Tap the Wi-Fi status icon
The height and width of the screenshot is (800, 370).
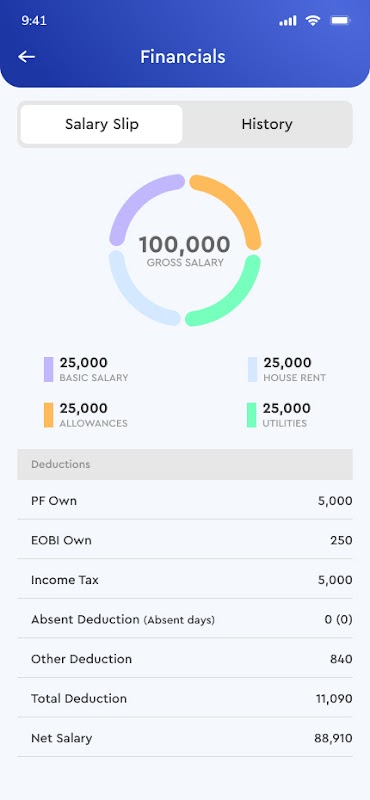[x=313, y=20]
